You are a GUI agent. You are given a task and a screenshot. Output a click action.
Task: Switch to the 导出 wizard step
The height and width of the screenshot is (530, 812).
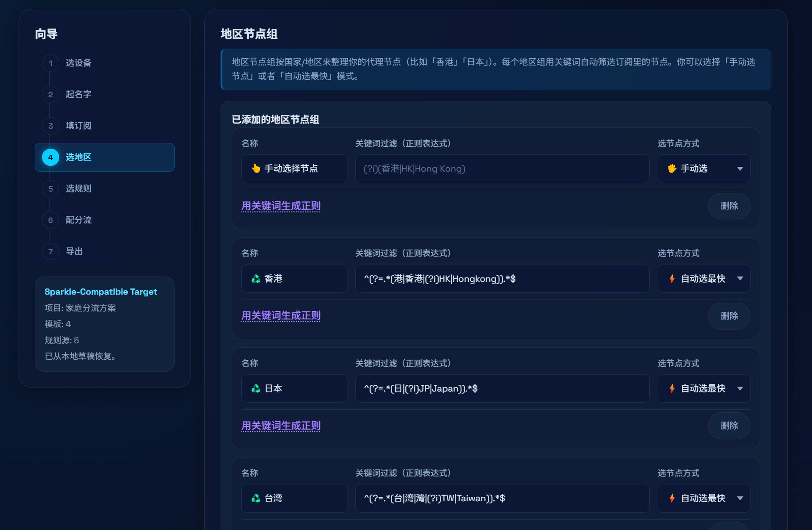coord(74,251)
